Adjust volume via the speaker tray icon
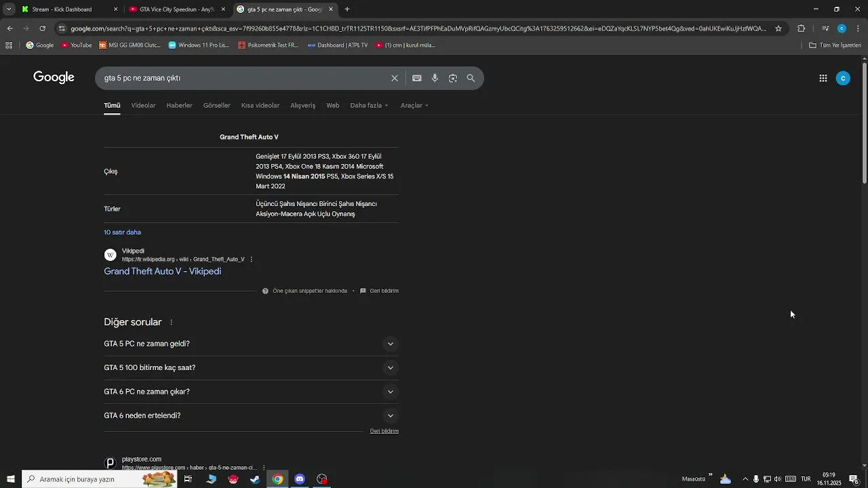 pos(777,479)
